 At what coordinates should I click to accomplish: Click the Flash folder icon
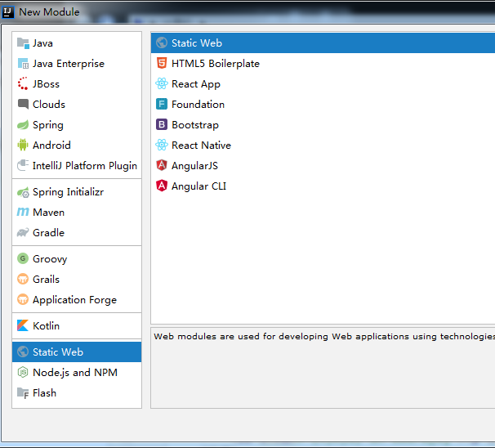(x=23, y=393)
